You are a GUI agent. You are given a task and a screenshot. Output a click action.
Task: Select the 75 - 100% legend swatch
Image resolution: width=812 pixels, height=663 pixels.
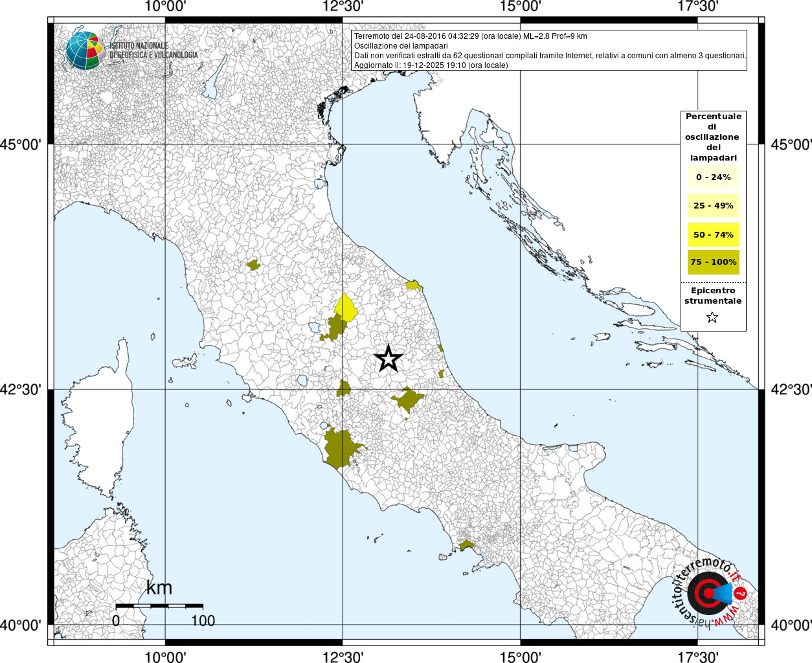713,262
